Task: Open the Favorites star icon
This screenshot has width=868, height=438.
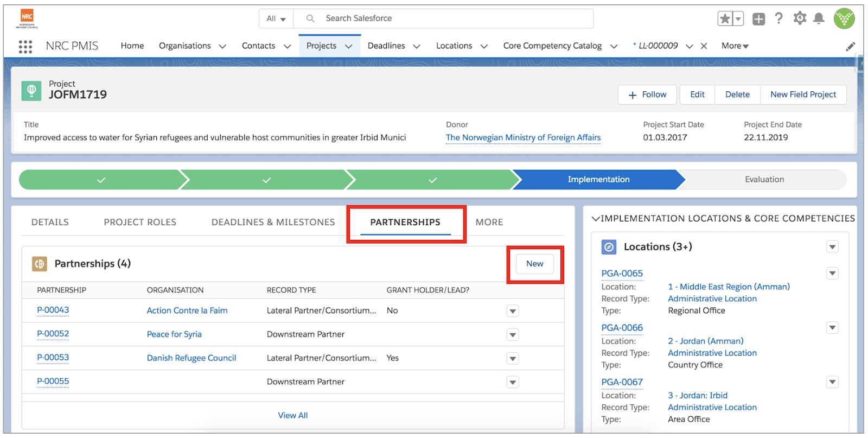Action: (x=725, y=19)
